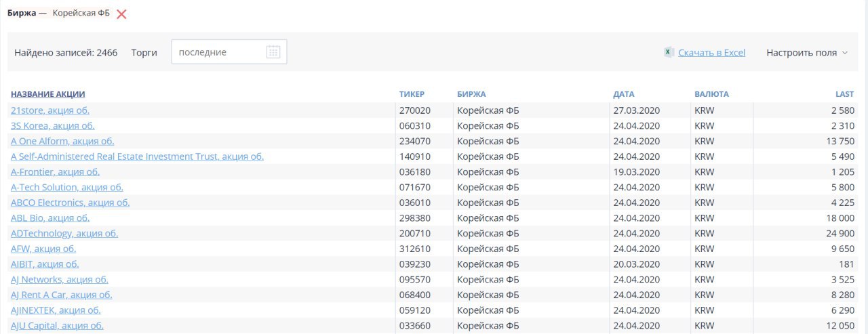Select ticker cell 059120

415,310
